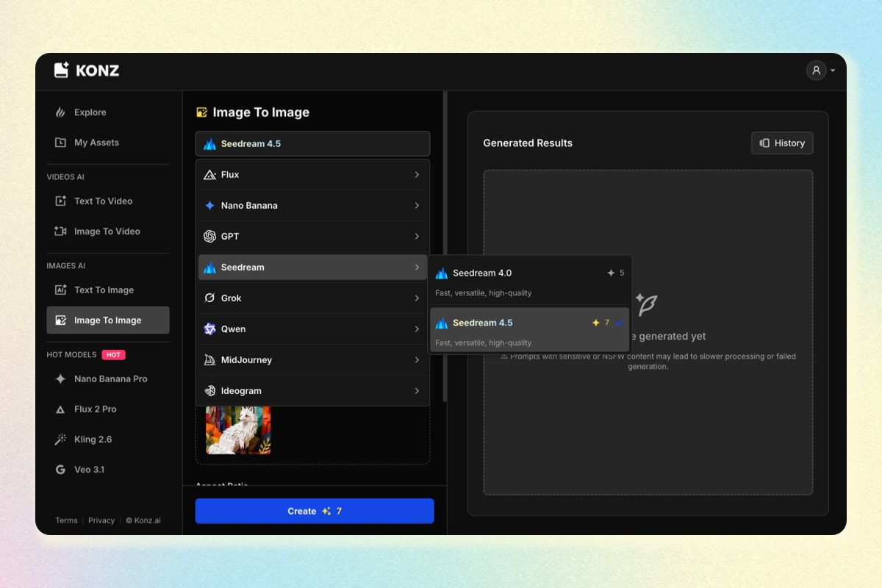Expand the Flux model submenu
This screenshot has height=588, width=882.
313,175
